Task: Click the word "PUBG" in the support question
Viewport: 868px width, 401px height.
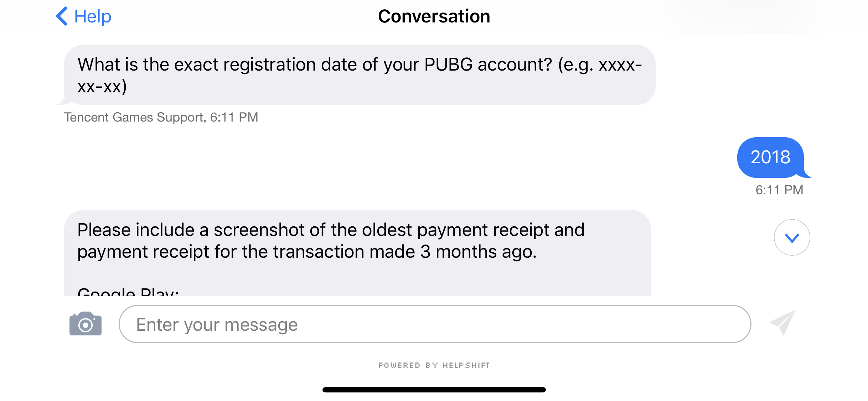Action: tap(448, 65)
